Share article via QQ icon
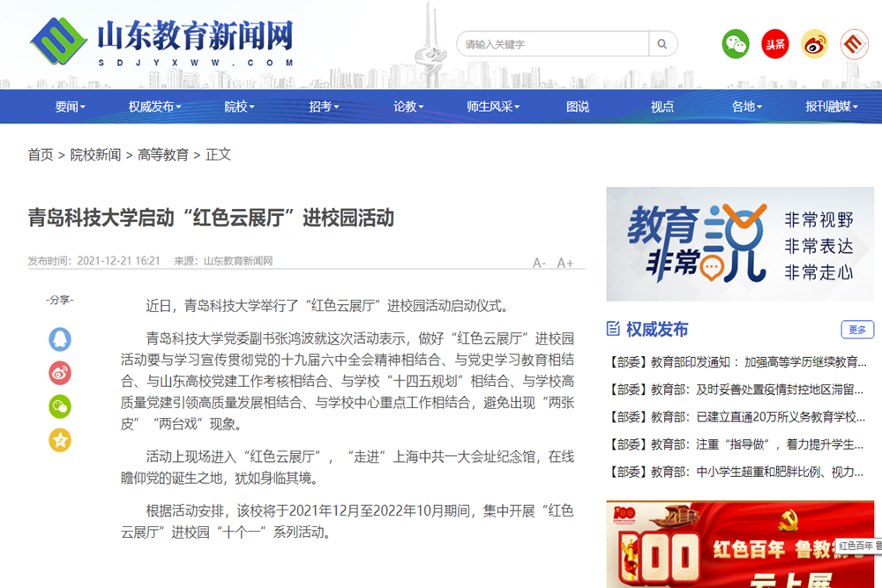Screen dimensions: 882x588 pos(60,339)
